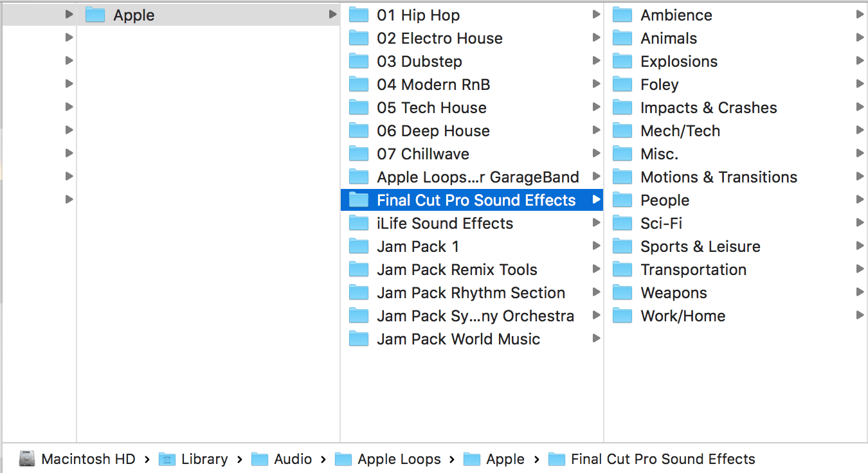Go to Audio in the path bar
Image resolution: width=868 pixels, height=473 pixels.
coord(293,459)
